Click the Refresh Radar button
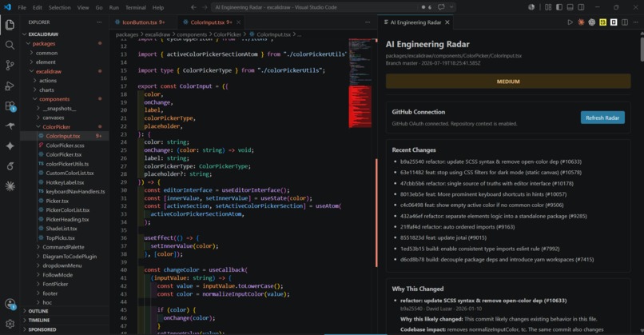Screen dimensions: 644x335 click(x=602, y=118)
